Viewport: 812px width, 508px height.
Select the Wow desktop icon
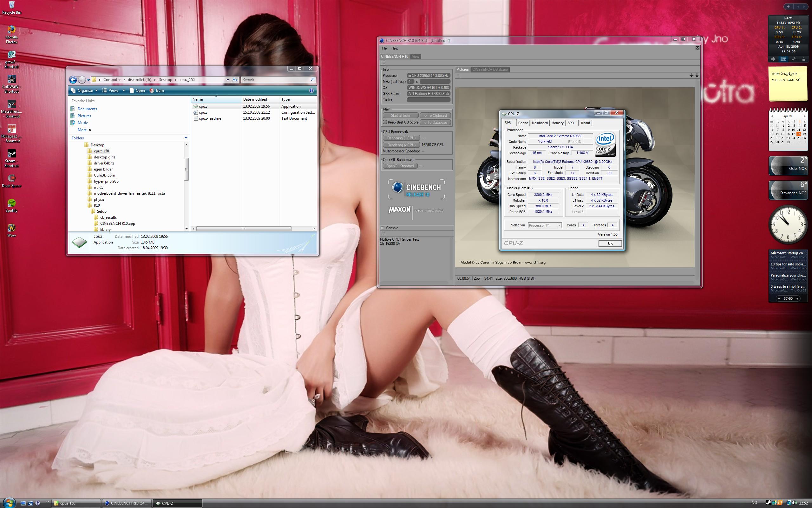pos(11,231)
